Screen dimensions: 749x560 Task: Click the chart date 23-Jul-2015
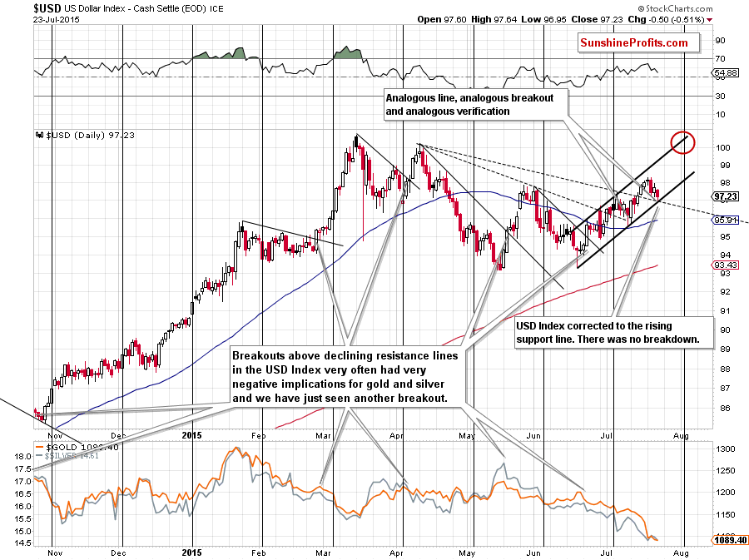pyautogui.click(x=57, y=20)
